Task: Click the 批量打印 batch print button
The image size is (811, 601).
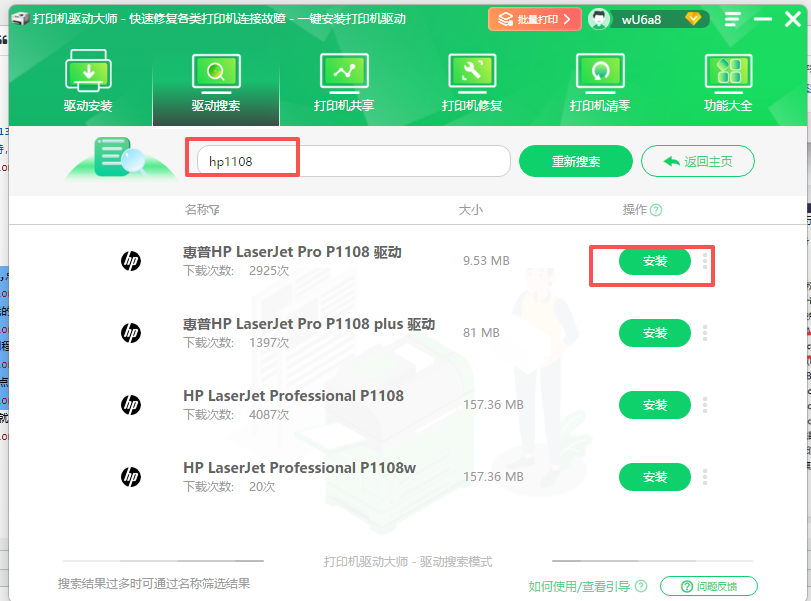Action: pos(534,19)
